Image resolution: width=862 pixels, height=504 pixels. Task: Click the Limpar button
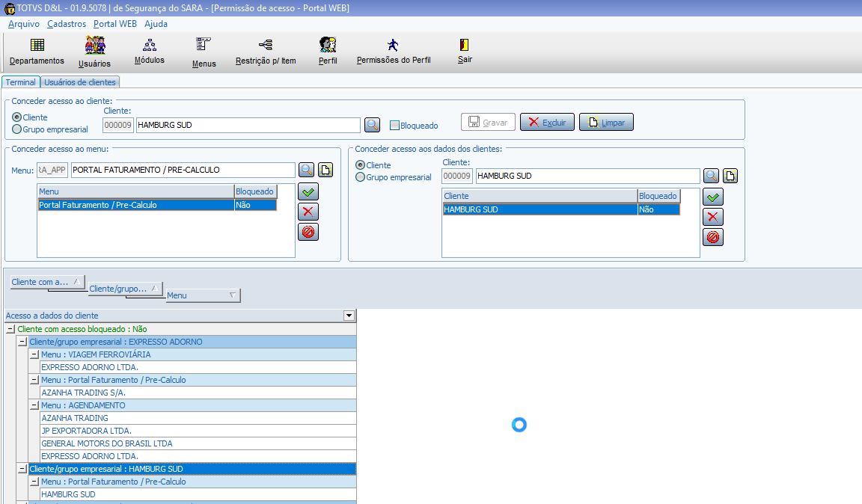pos(606,122)
